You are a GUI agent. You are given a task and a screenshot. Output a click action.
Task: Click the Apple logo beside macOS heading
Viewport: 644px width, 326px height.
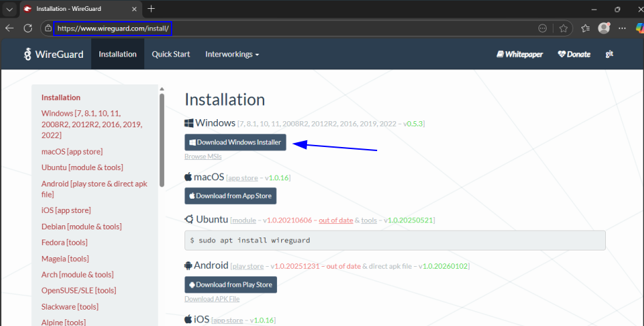[x=188, y=177]
